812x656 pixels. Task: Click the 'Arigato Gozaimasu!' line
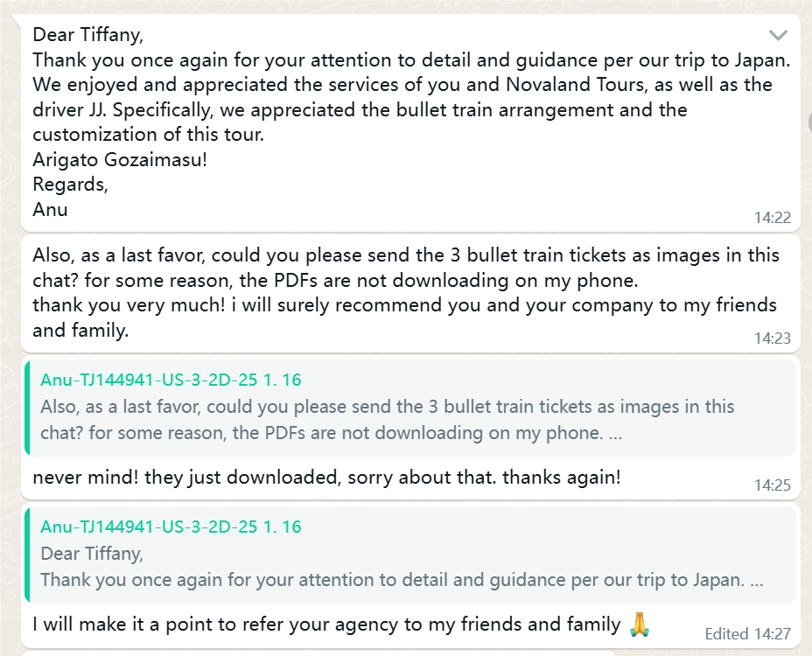click(120, 159)
